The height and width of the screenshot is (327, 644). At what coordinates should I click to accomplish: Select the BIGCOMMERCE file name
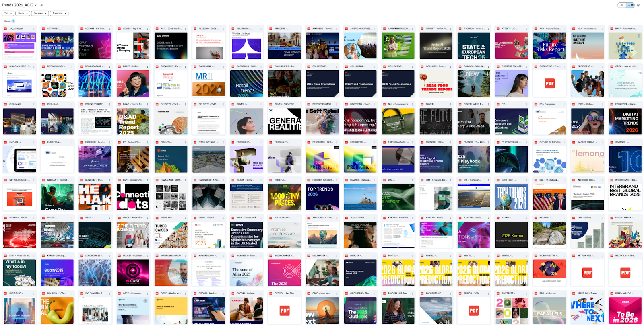[20, 66]
